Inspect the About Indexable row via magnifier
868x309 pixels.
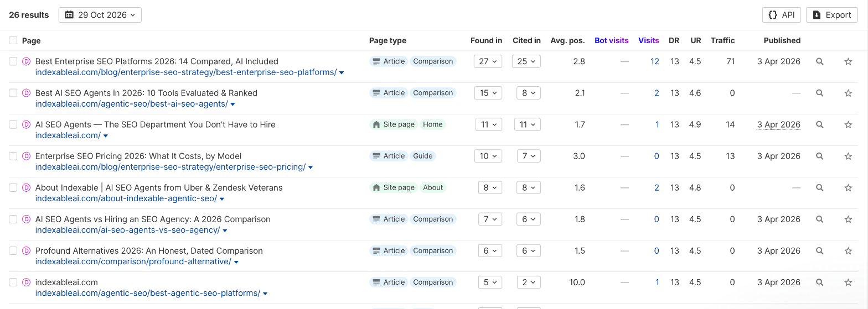(820, 187)
